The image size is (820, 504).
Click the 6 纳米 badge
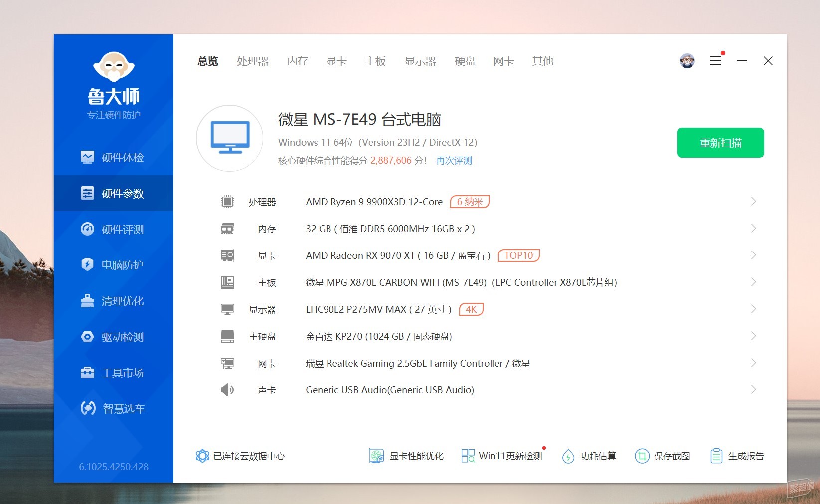pos(470,202)
